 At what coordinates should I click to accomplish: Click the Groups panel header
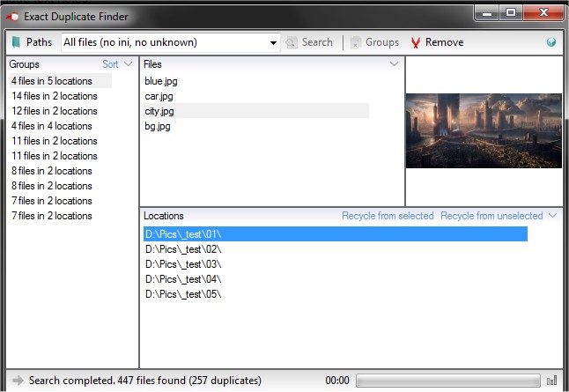[x=25, y=64]
